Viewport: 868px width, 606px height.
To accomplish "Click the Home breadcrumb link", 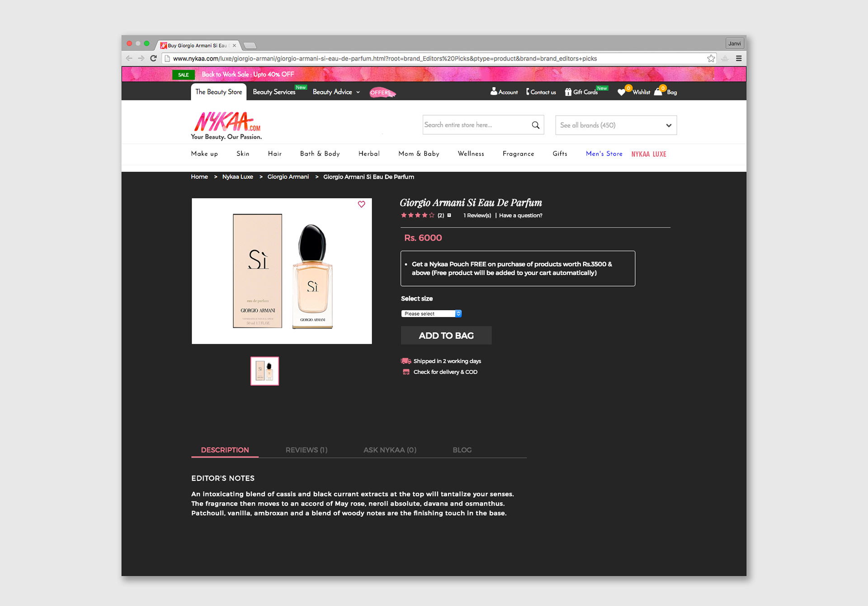I will point(199,177).
